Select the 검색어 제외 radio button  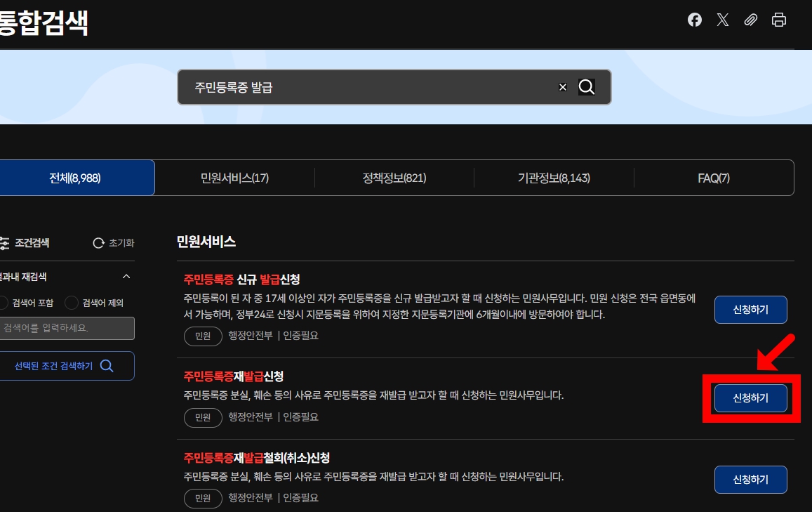[x=70, y=303]
